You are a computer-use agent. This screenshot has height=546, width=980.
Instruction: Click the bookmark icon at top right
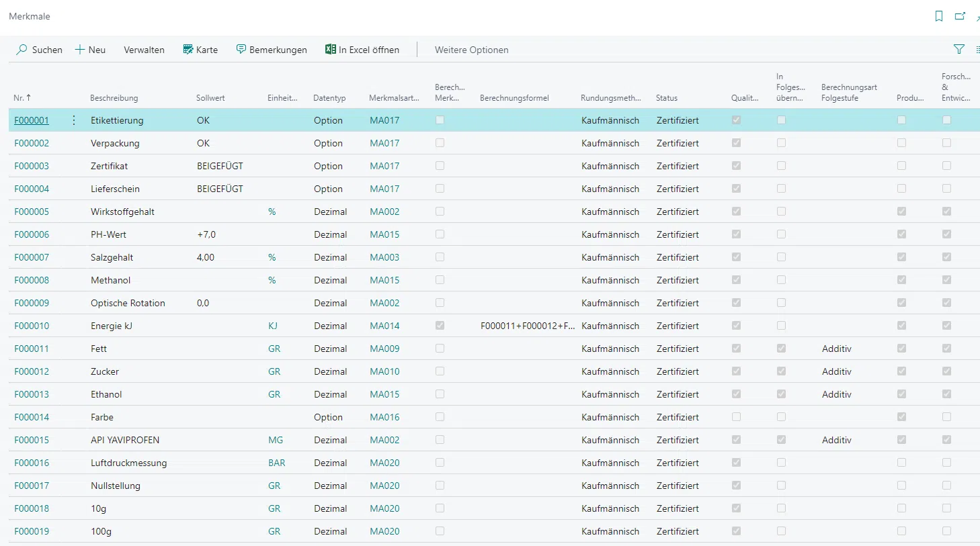[x=939, y=16]
